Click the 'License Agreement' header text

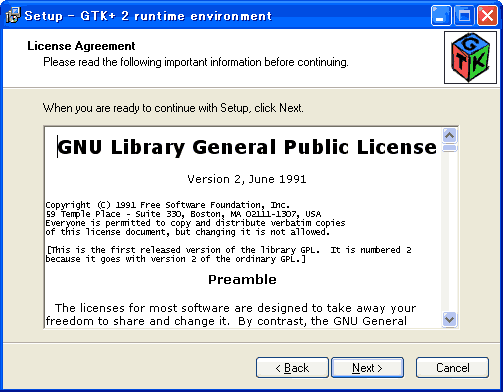(81, 46)
